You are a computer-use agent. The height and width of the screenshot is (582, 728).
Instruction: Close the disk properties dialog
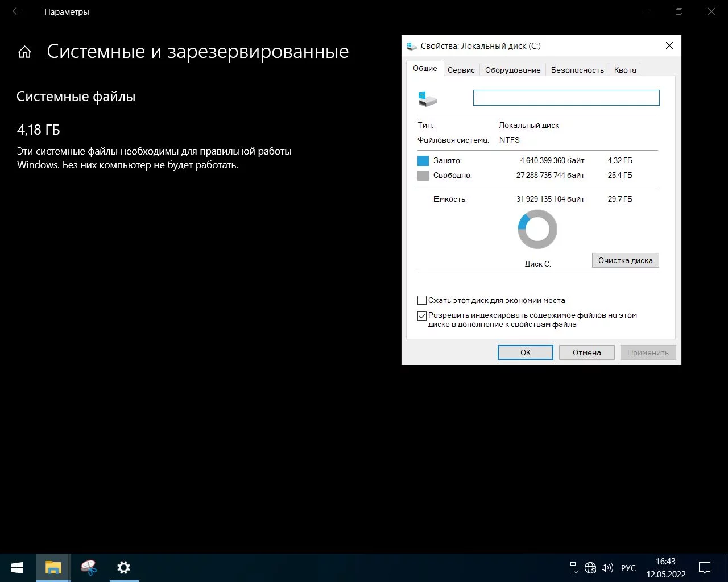tap(669, 46)
